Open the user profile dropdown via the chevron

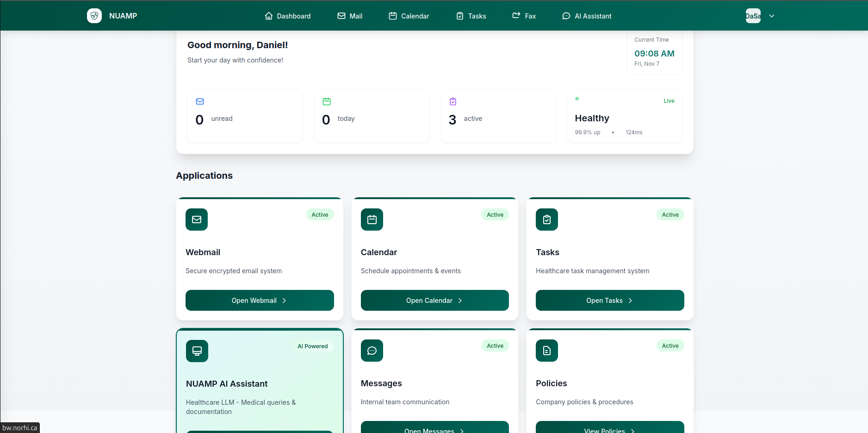[x=771, y=15]
